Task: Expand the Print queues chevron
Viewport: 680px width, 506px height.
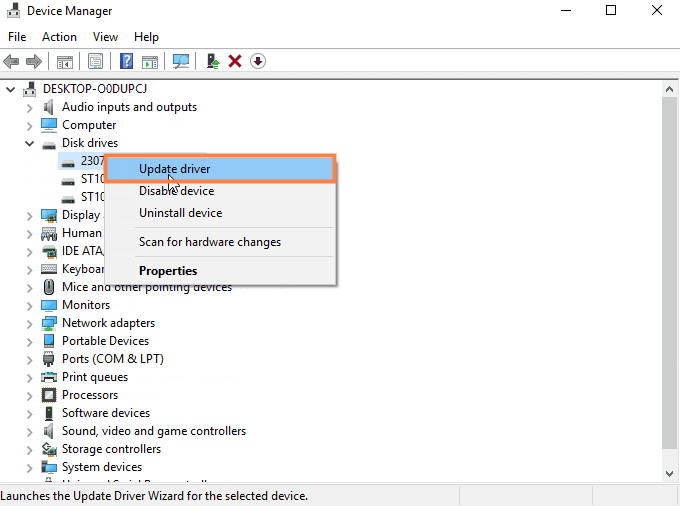Action: pos(29,378)
